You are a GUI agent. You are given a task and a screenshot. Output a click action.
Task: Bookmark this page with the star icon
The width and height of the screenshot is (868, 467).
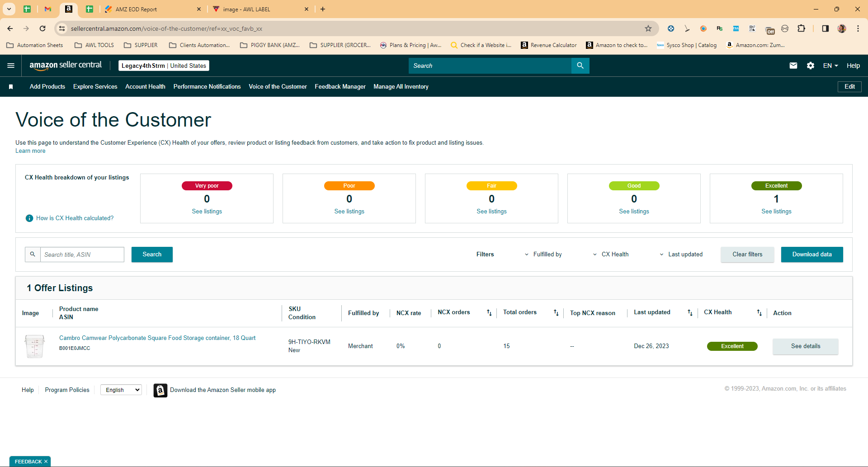648,28
